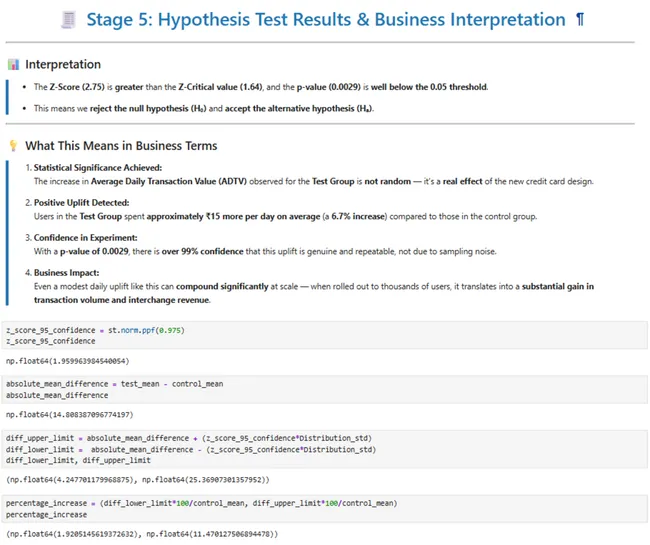Image resolution: width=650 pixels, height=545 pixels.
Task: Click the bar chart icon next to Interpretation
Action: point(13,64)
